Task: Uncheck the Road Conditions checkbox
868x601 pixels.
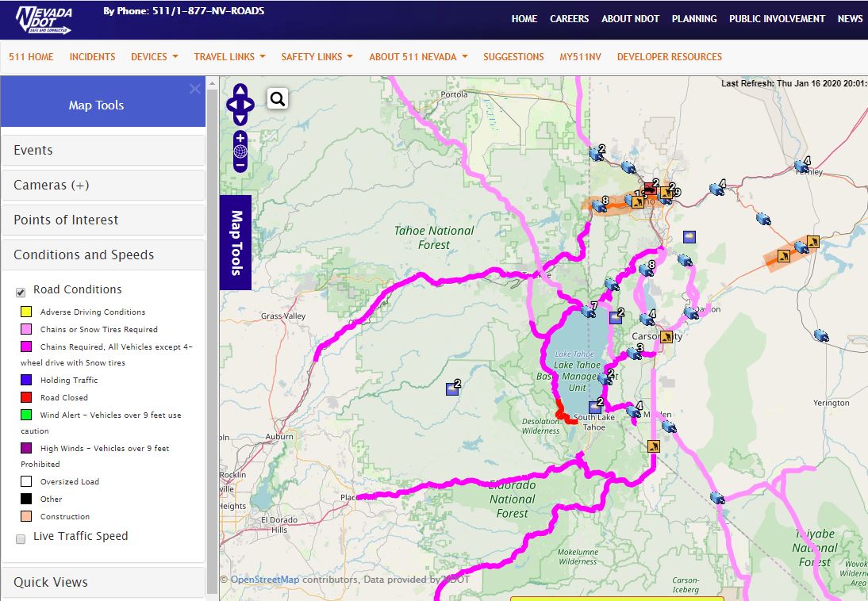Action: (21, 293)
